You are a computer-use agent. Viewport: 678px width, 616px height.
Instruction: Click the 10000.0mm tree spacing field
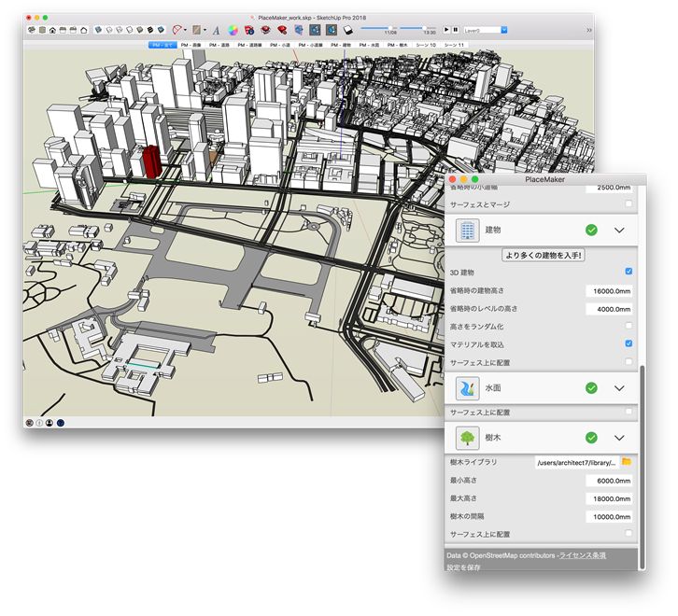[609, 517]
